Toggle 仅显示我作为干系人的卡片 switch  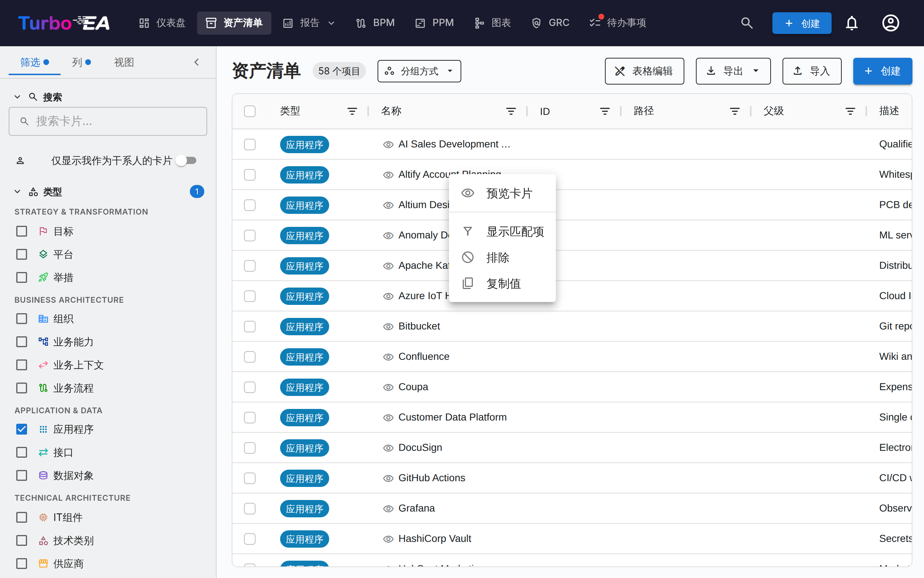tap(186, 160)
